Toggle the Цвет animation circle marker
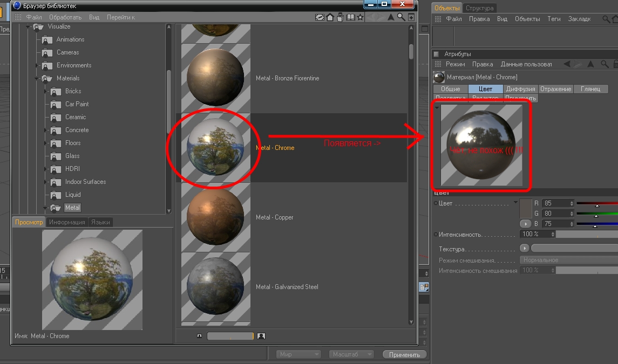This screenshot has width=618, height=364. [435, 203]
